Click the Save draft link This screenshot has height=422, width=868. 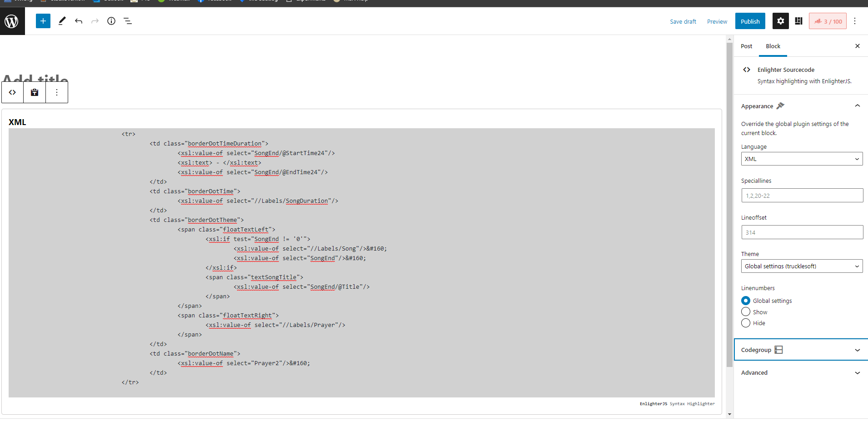tap(683, 21)
